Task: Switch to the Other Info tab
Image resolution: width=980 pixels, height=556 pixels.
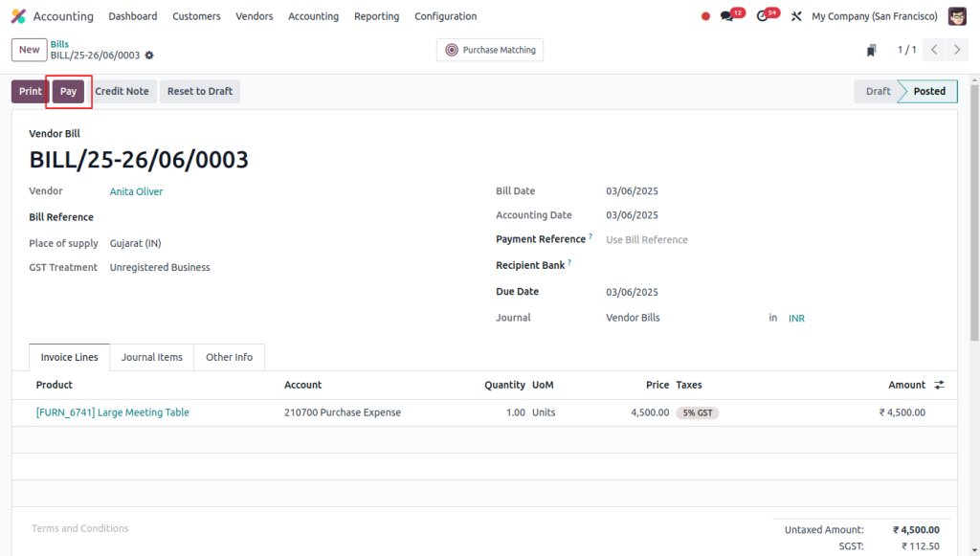Action: pos(229,356)
